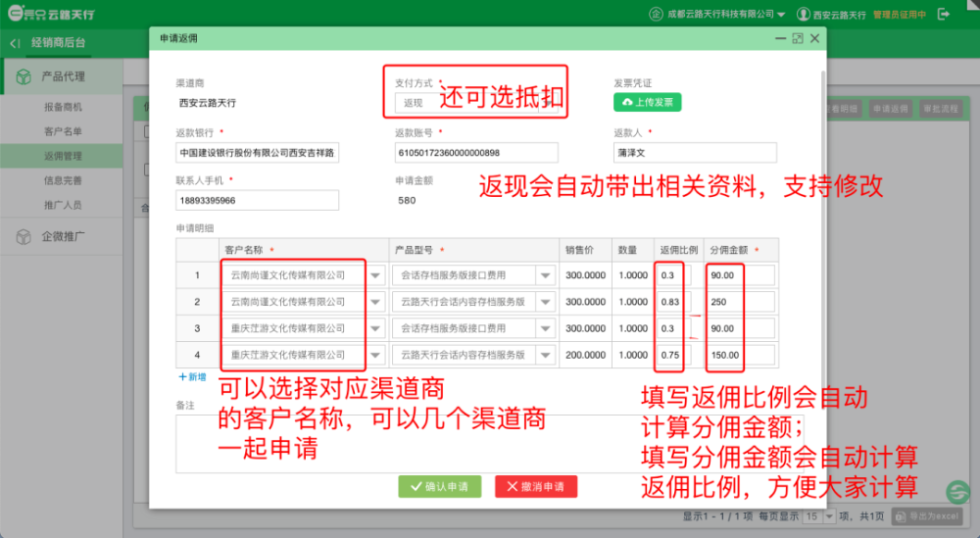Click 申请返佣 button in background toolbar

click(x=890, y=109)
